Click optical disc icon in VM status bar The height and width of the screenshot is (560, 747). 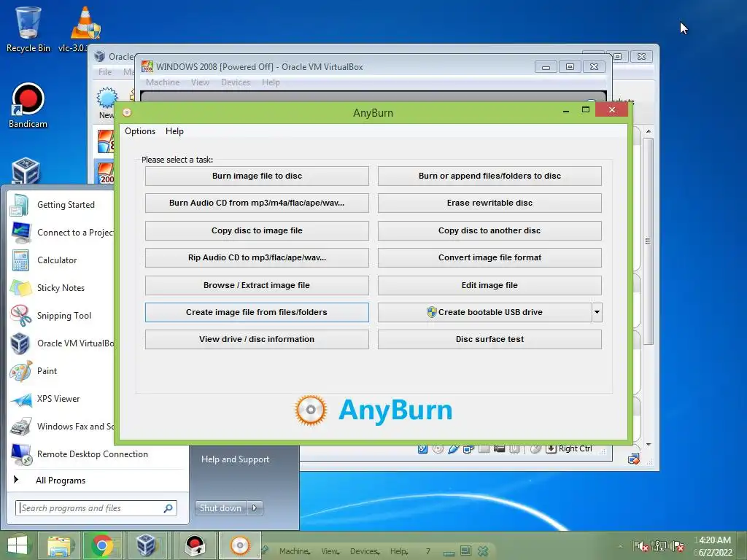[438, 448]
